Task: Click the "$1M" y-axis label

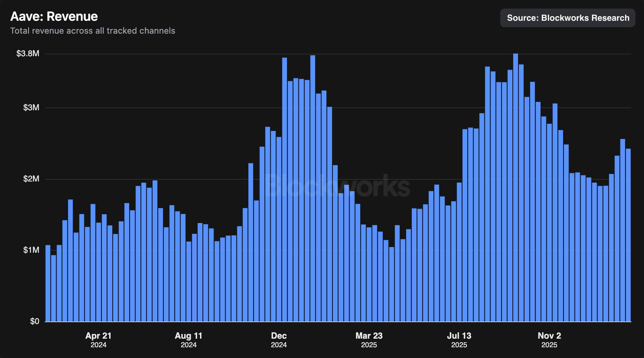Action: click(31, 250)
